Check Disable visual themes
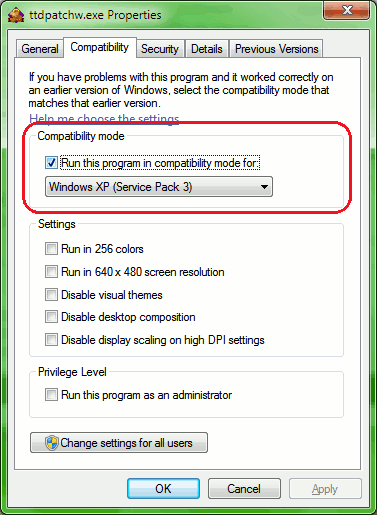The height and width of the screenshot is (515, 377). click(51, 295)
